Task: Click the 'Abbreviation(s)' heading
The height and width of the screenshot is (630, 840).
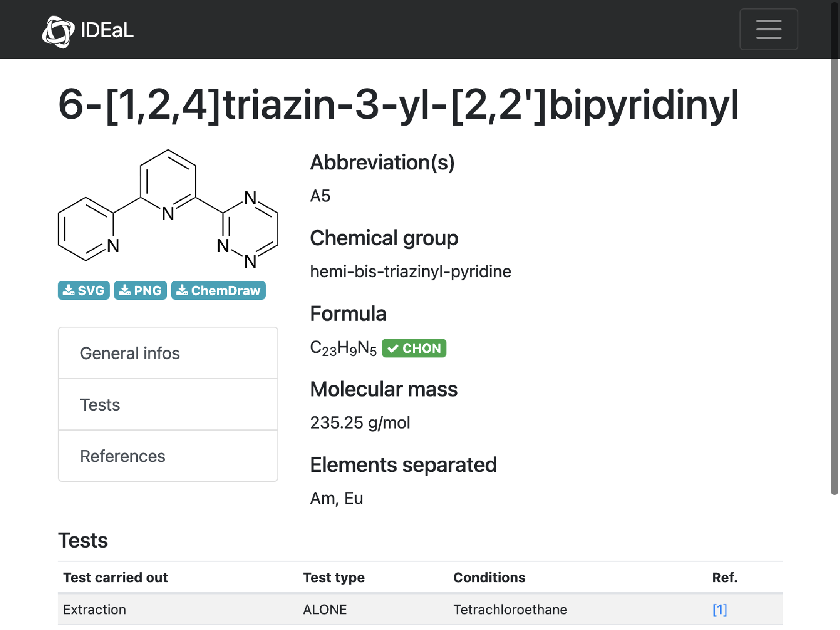Action: pos(382,162)
